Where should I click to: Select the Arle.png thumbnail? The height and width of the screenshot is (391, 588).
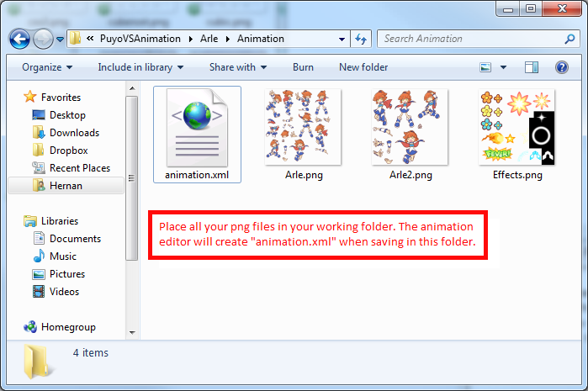coord(304,127)
